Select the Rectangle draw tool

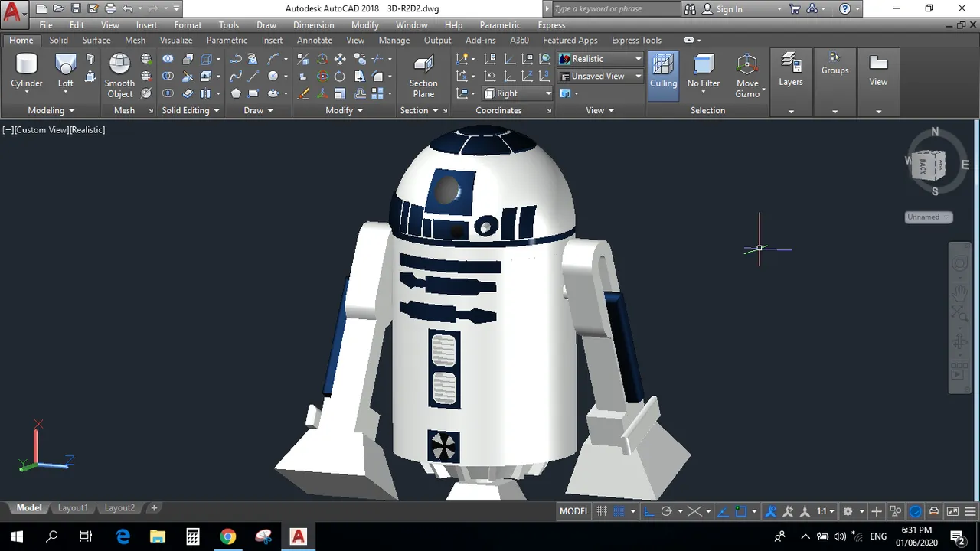click(x=253, y=93)
